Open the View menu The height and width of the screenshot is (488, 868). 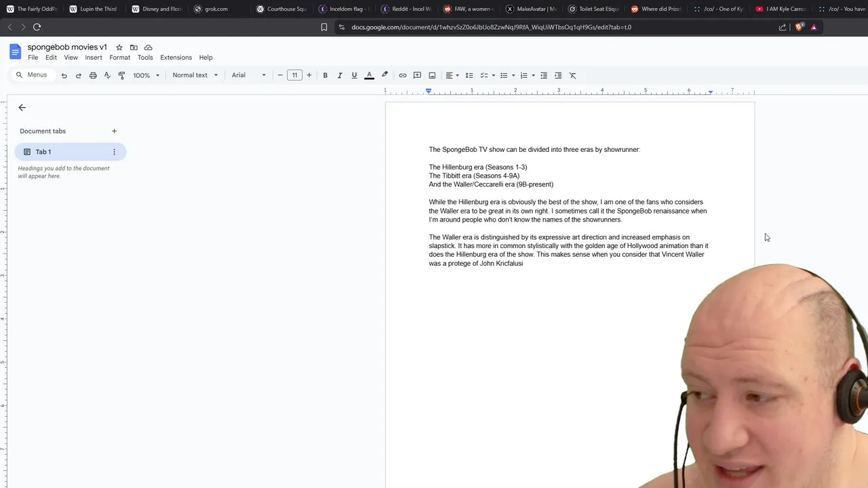tap(71, 58)
